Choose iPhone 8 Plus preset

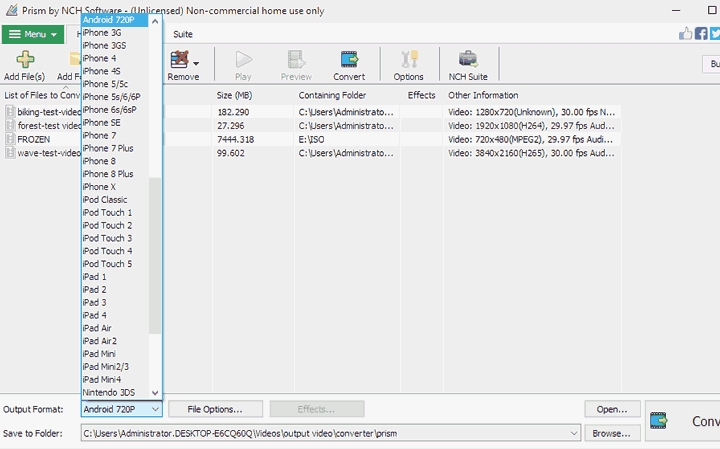click(115, 174)
